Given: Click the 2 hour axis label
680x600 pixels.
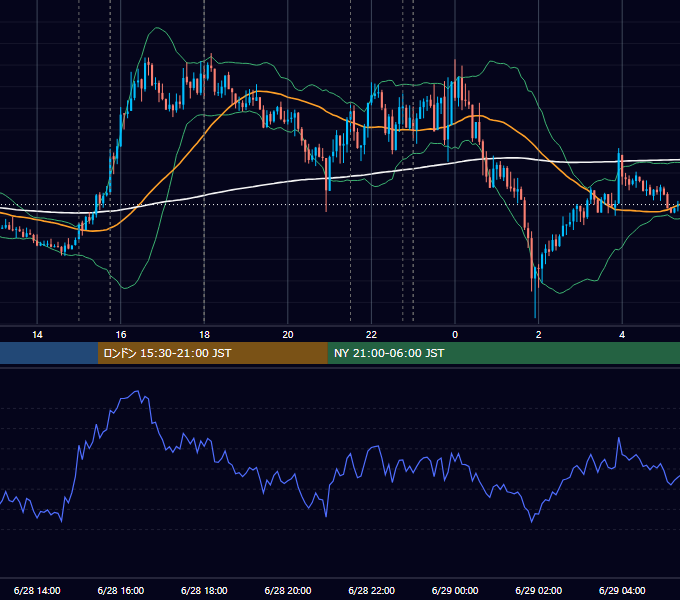Looking at the screenshot, I should tap(538, 335).
